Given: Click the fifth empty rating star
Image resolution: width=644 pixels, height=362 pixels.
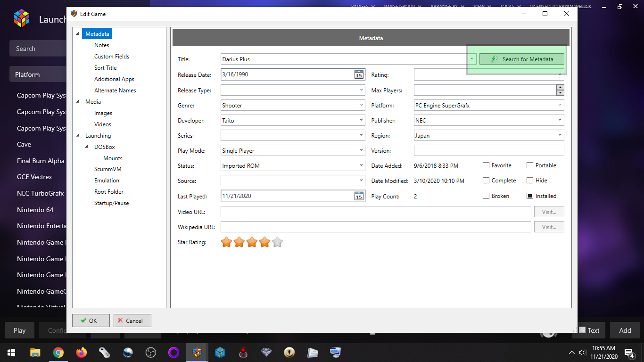Looking at the screenshot, I should pos(278,242).
